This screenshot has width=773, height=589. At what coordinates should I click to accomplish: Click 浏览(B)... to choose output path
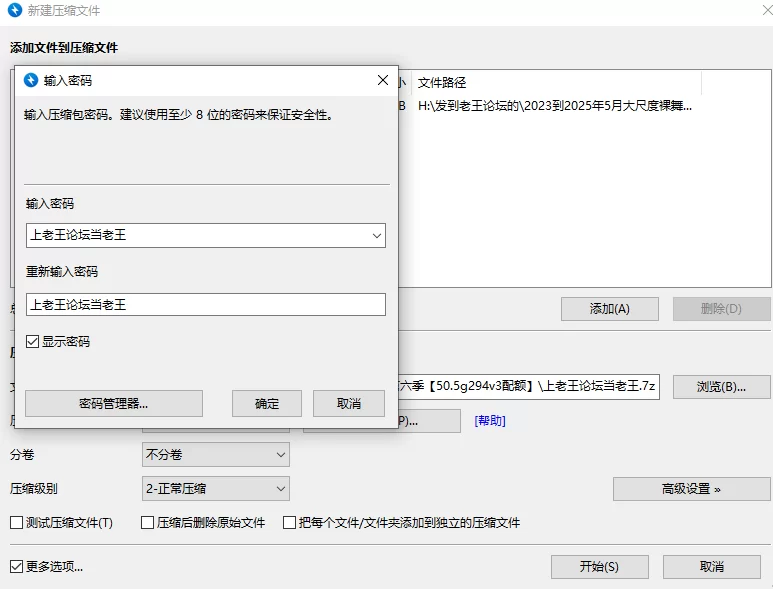point(721,387)
